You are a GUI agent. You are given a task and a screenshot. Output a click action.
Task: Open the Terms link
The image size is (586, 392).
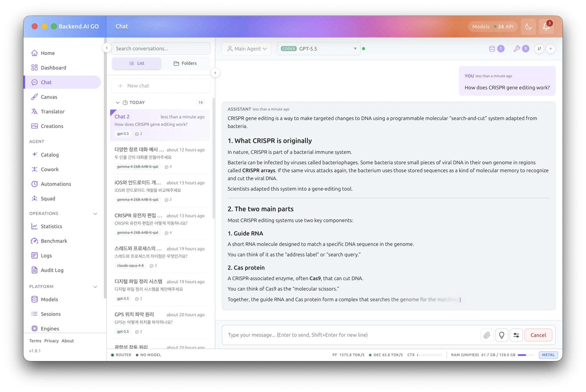pyautogui.click(x=35, y=340)
